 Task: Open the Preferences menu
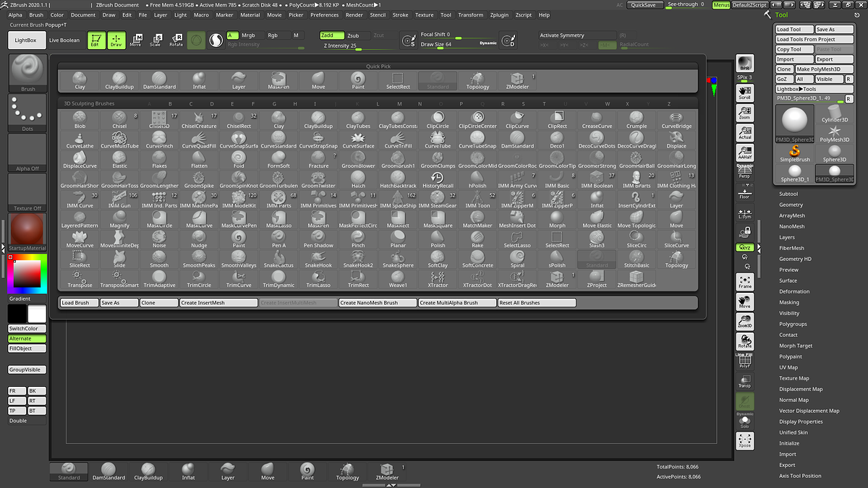[x=324, y=14]
